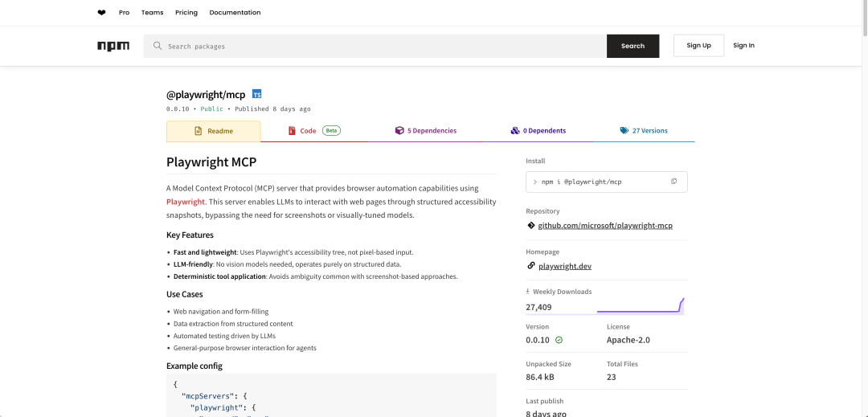
Task: Click the Sign Up button
Action: pyautogui.click(x=698, y=46)
